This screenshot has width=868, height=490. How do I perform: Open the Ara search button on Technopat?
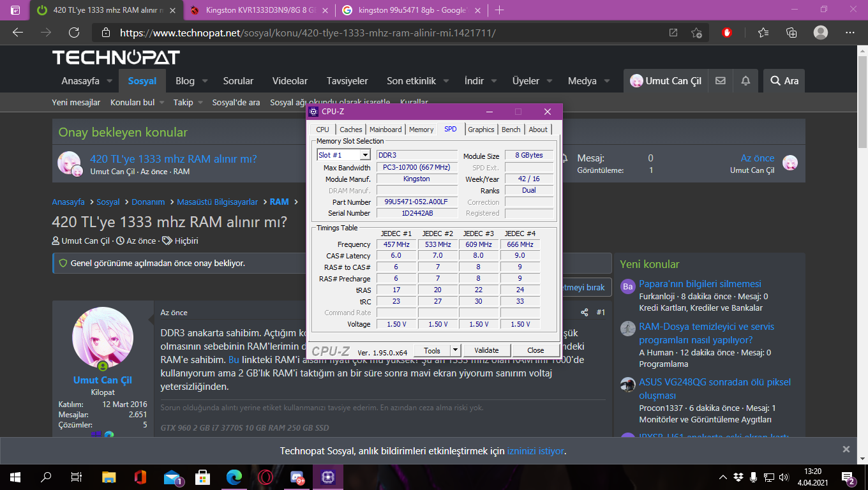pos(784,81)
